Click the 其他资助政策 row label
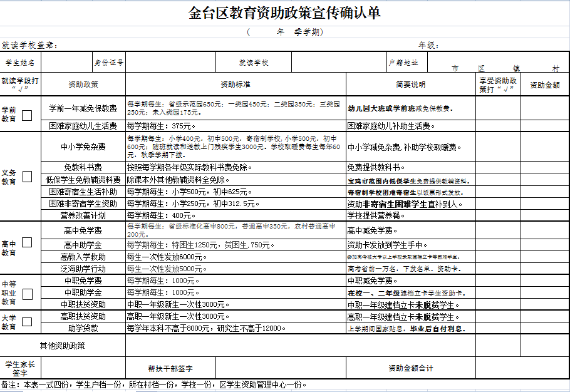Viewport: 570px width, 392px height. click(63, 345)
